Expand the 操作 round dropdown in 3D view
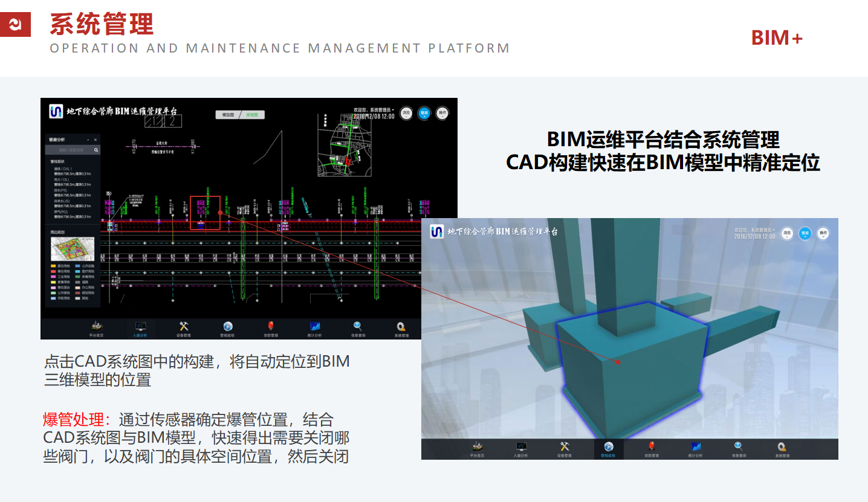Screen dimensions: 868x502 pos(823,233)
